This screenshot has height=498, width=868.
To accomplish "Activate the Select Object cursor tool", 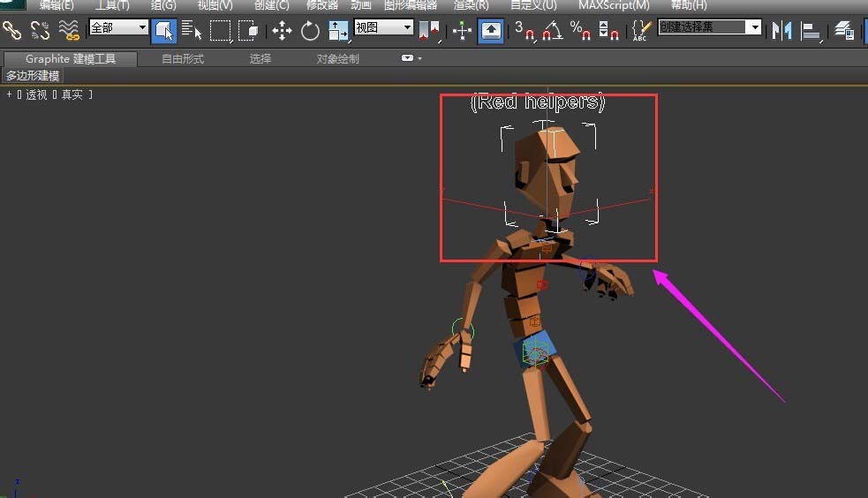I will point(164,30).
